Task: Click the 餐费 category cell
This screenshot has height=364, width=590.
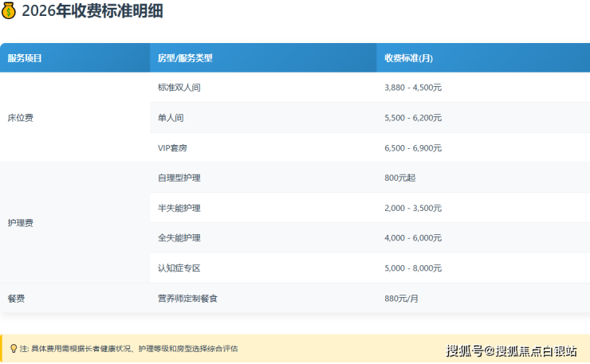Action: pyautogui.click(x=16, y=298)
